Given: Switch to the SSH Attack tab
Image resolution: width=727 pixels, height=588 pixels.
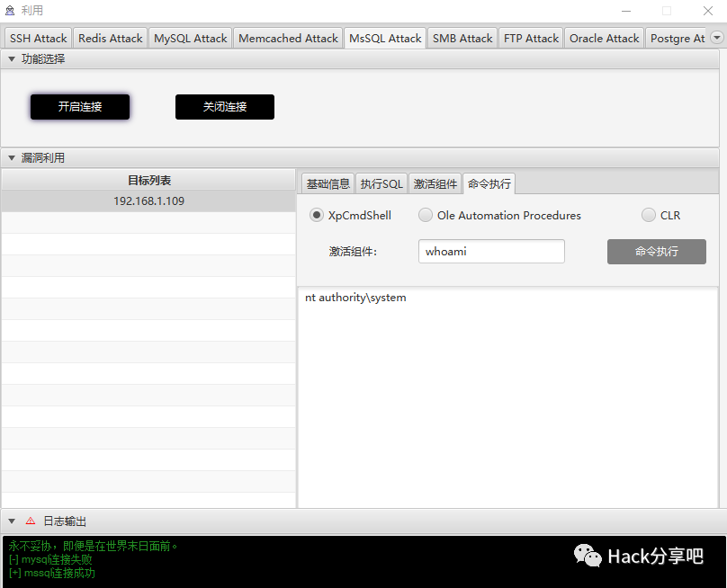Looking at the screenshot, I should pyautogui.click(x=39, y=39).
